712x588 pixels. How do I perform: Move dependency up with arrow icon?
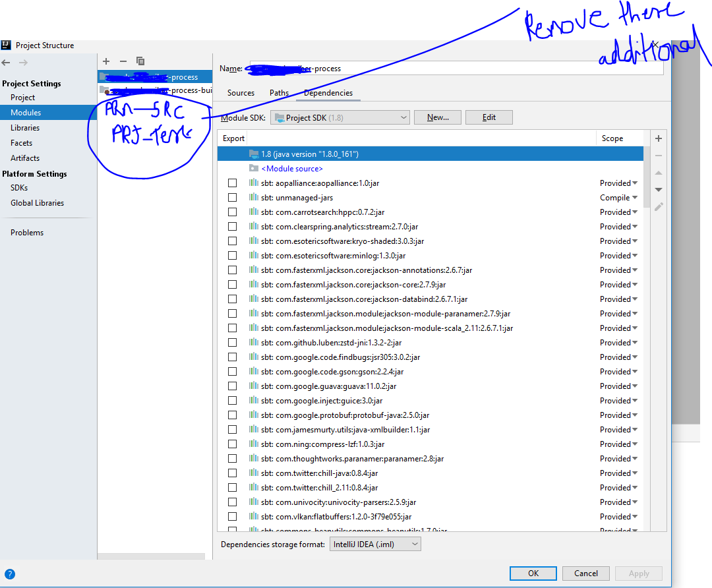coord(659,173)
